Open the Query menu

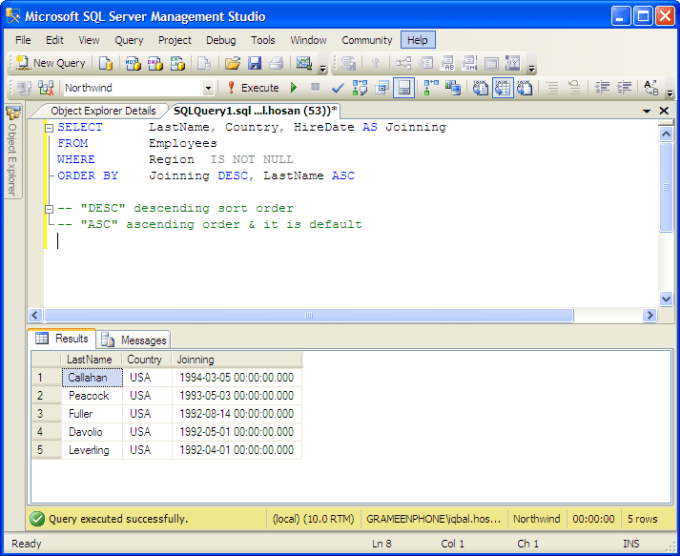(x=129, y=40)
